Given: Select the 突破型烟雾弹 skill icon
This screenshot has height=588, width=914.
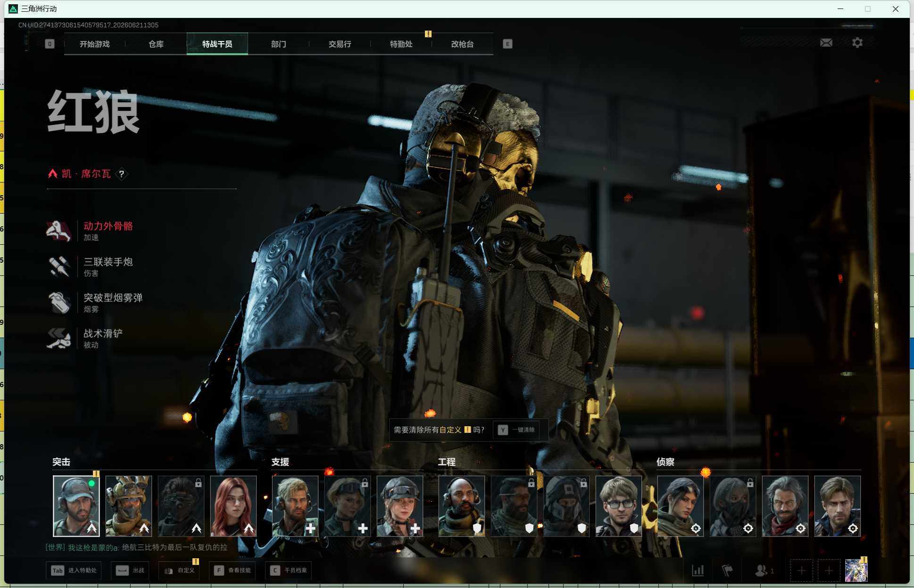Looking at the screenshot, I should click(59, 302).
